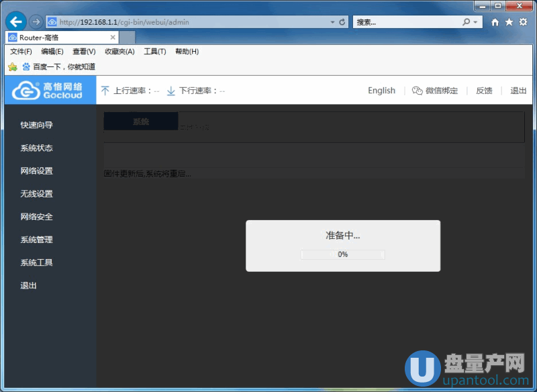Click the search magnifier icon
This screenshot has width=537, height=392.
pos(467,22)
